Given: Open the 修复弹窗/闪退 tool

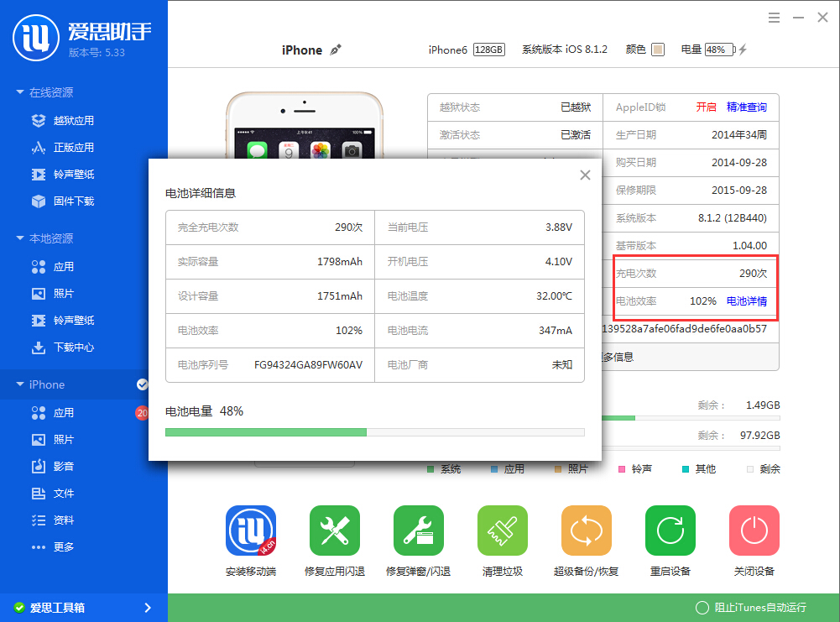Looking at the screenshot, I should click(x=418, y=531).
